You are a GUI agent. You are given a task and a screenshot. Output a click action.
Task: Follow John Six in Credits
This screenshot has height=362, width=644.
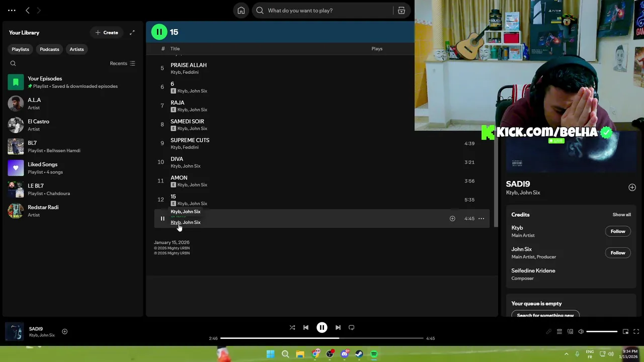(618, 253)
